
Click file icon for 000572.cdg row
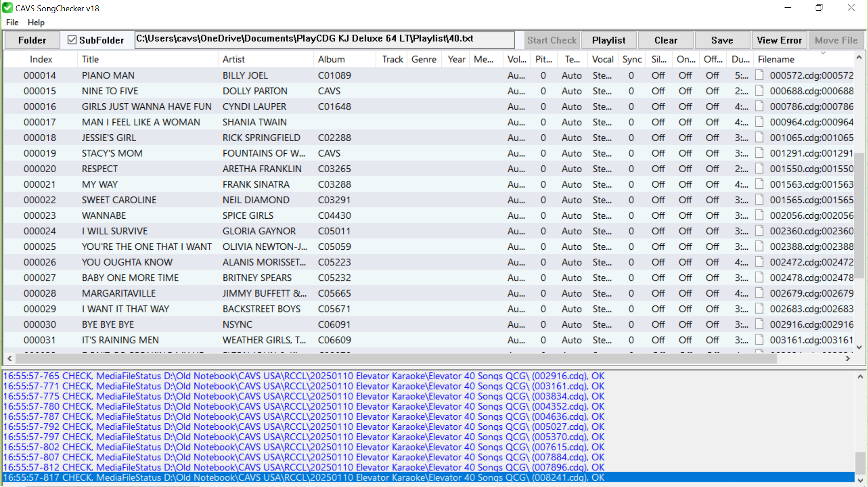coord(759,75)
